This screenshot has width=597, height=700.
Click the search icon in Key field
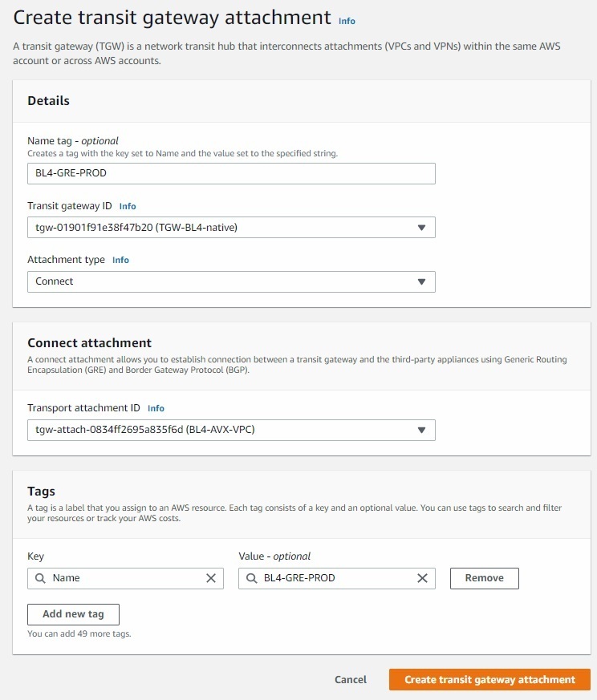pyautogui.click(x=40, y=578)
